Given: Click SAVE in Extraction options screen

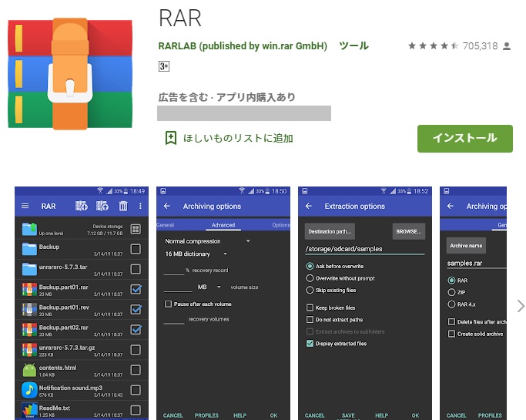Looking at the screenshot, I should (348, 415).
